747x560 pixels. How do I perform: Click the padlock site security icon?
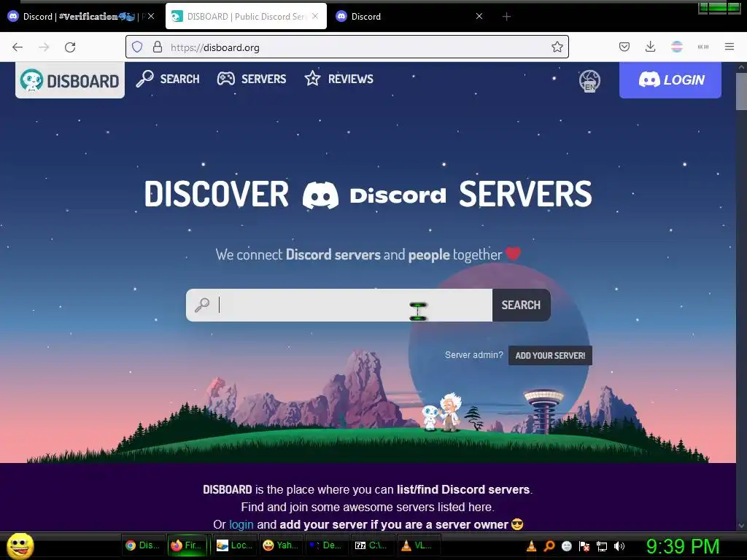pos(158,47)
